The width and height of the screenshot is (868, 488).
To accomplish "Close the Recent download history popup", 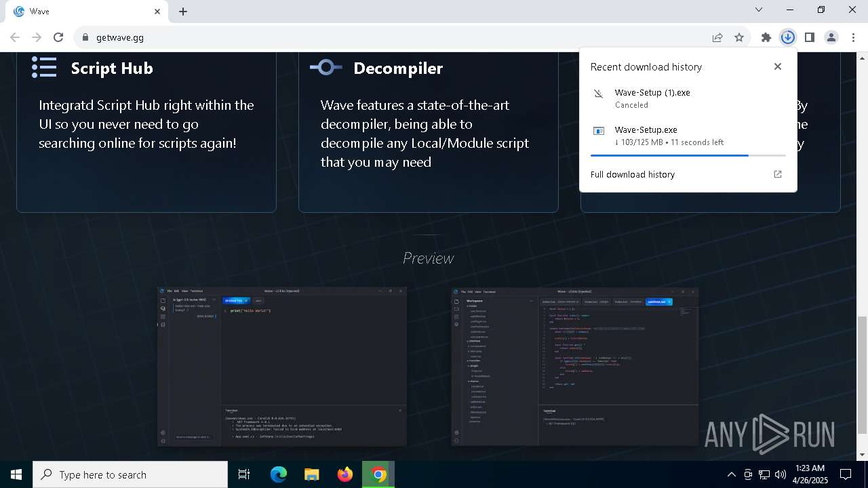I will (778, 66).
